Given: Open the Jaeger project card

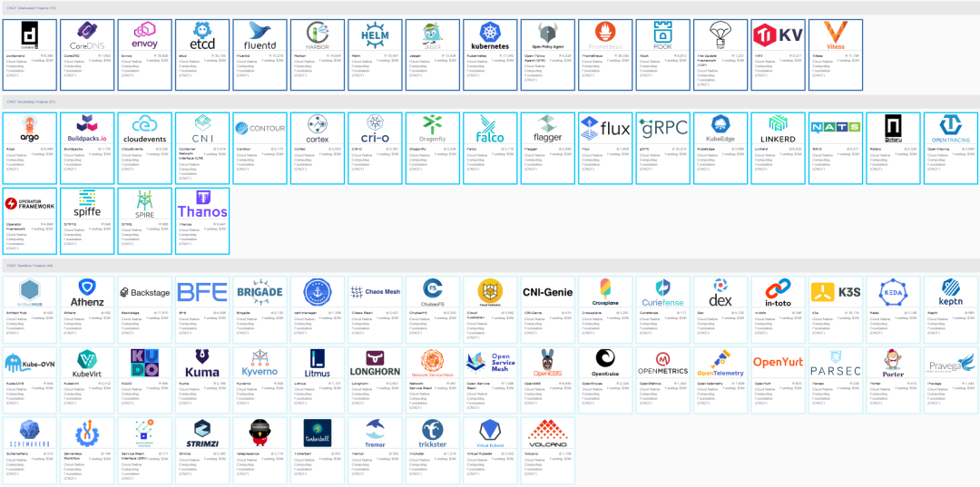Looking at the screenshot, I should [433, 55].
